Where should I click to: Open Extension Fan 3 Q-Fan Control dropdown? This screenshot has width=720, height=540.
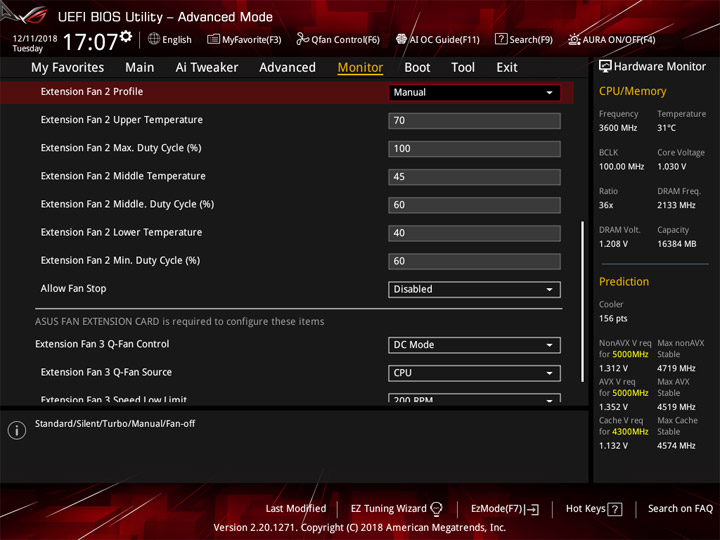tap(474, 345)
